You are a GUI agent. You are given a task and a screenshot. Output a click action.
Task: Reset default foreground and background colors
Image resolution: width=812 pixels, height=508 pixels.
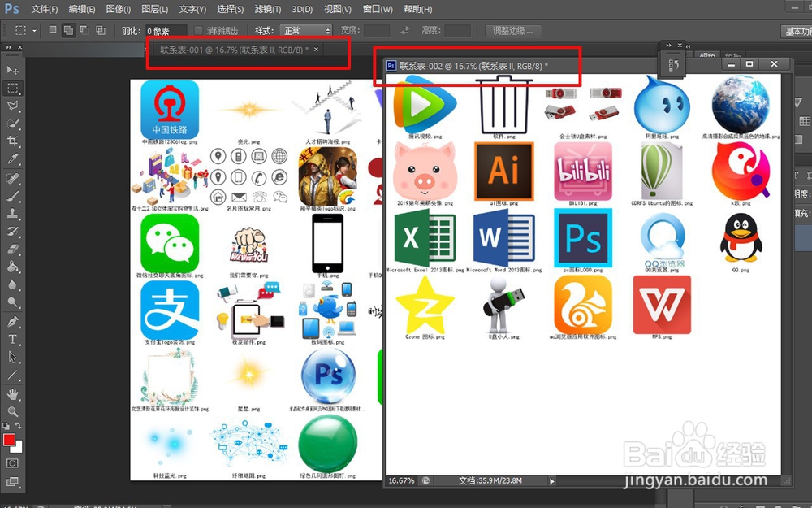6,426
